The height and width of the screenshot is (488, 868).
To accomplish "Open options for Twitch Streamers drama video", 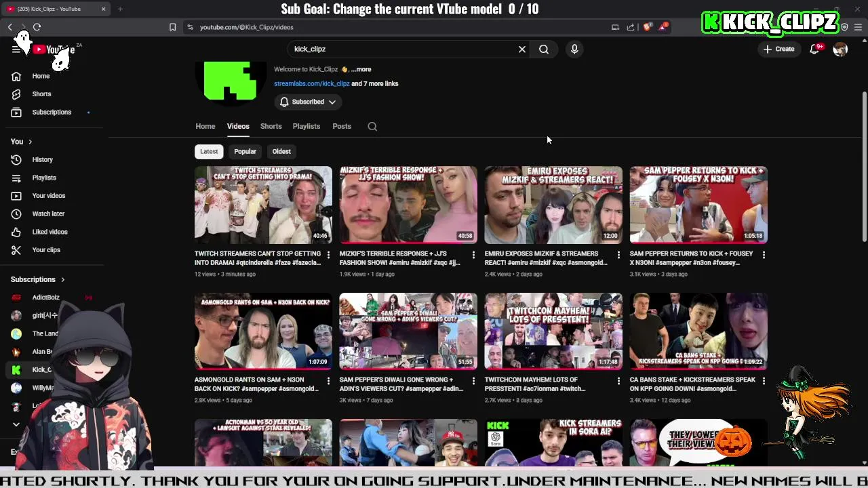I will point(328,255).
